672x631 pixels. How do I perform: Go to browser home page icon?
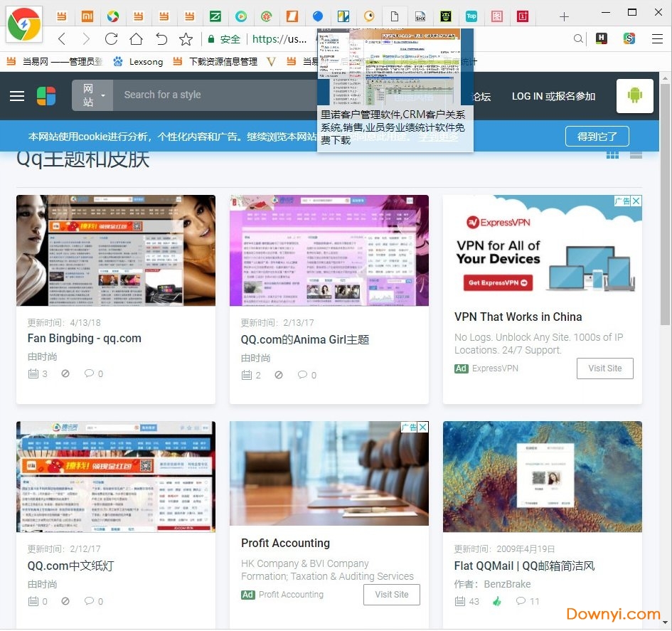coord(136,39)
